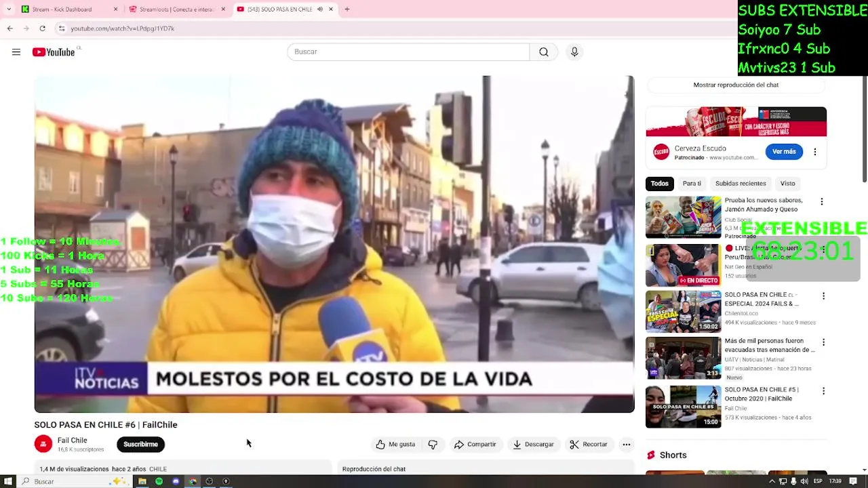Switch to the Stream - Kick Dashboard tab
Viewport: 868px width, 488px height.
pos(62,9)
